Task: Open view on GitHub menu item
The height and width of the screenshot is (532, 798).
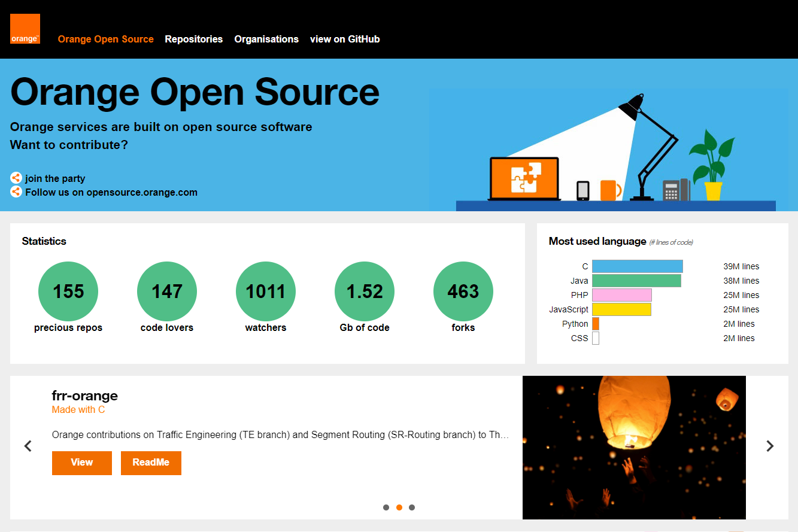Action: tap(345, 39)
